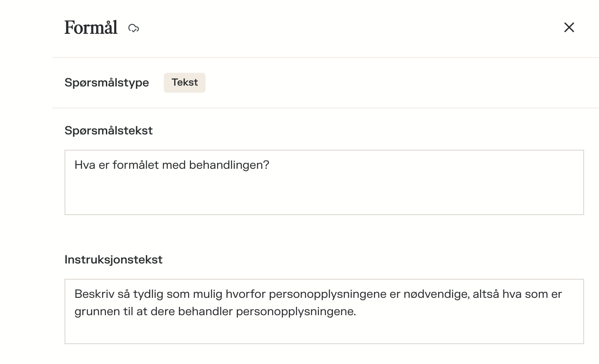
Task: Click the Tekst question type badge
Action: [x=184, y=82]
